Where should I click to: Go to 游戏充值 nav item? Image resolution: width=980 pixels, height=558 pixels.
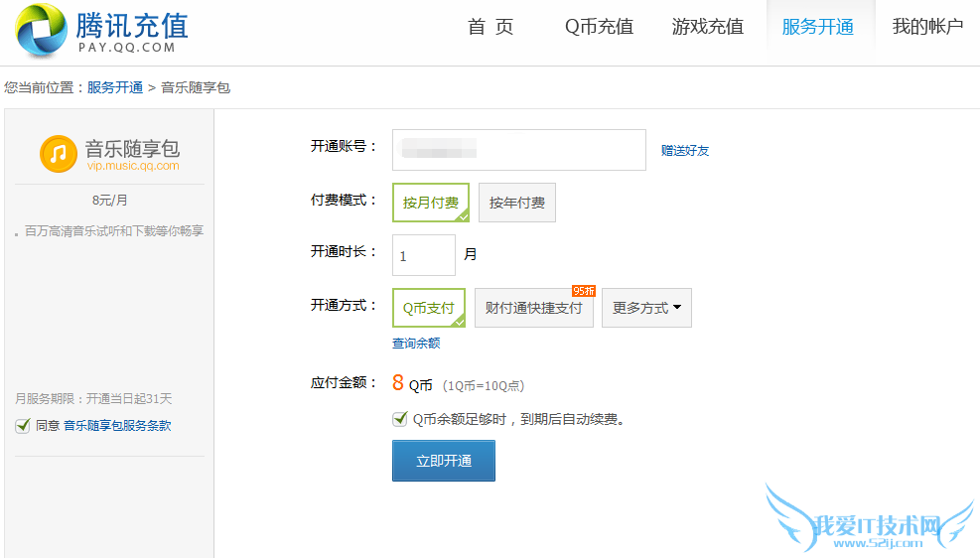708,27
